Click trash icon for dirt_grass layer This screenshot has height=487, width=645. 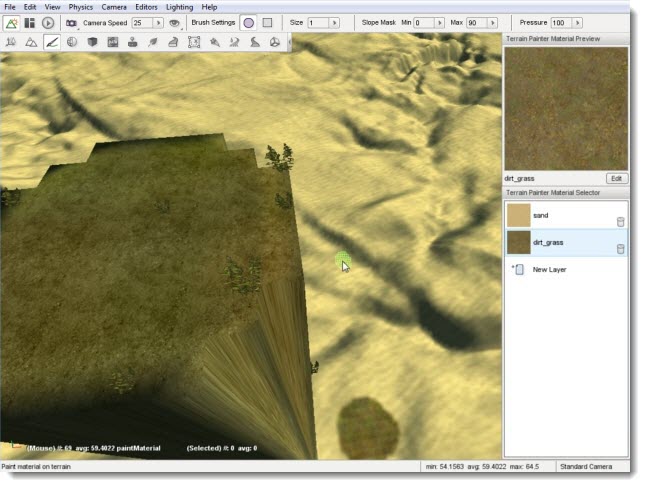pyautogui.click(x=620, y=248)
